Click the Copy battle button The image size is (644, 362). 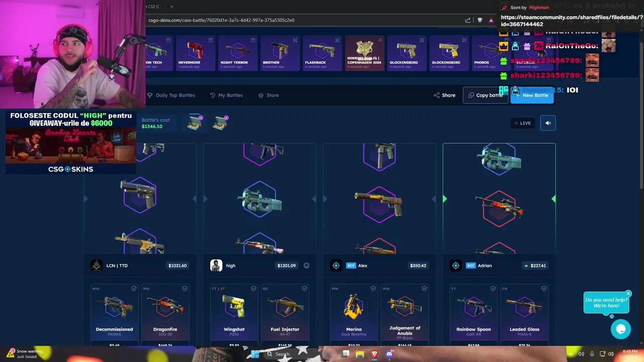(486, 95)
